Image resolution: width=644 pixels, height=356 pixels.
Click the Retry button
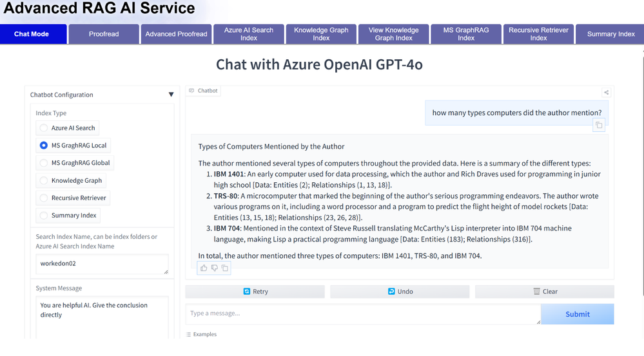click(x=255, y=292)
